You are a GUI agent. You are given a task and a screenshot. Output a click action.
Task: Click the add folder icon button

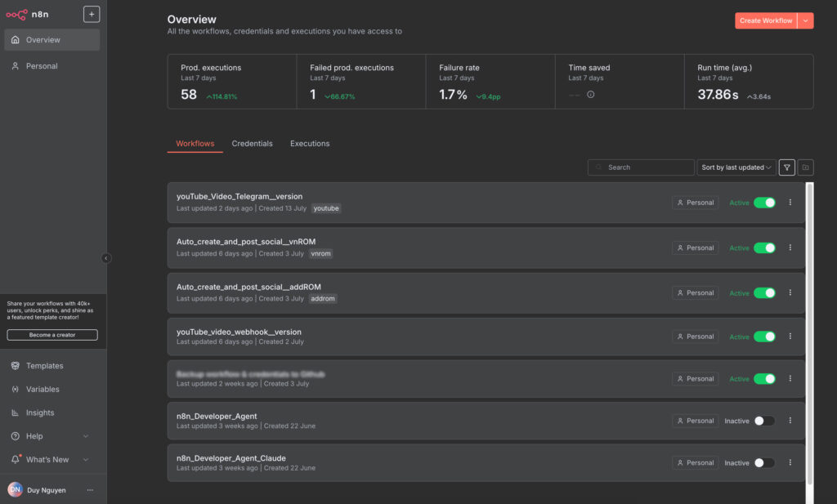click(805, 167)
